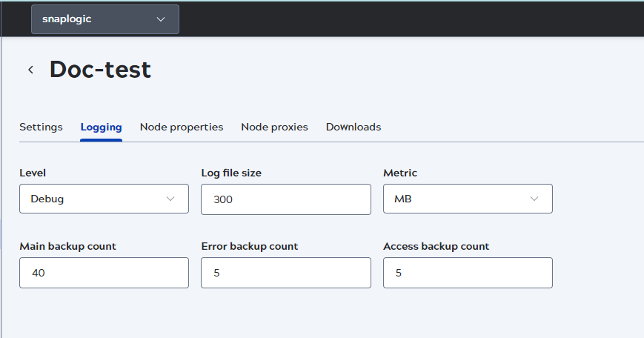The image size is (644, 338).
Task: Select the Access backup count field
Action: click(468, 273)
